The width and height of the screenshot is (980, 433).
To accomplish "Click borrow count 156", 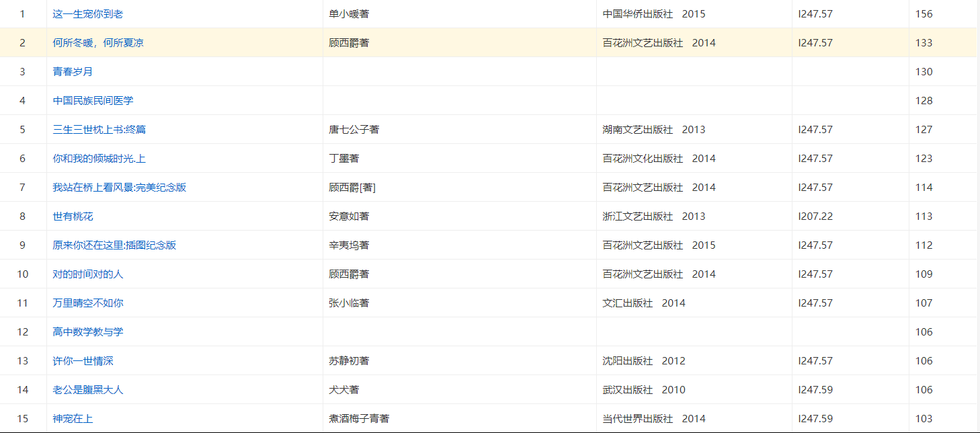I will pos(924,13).
